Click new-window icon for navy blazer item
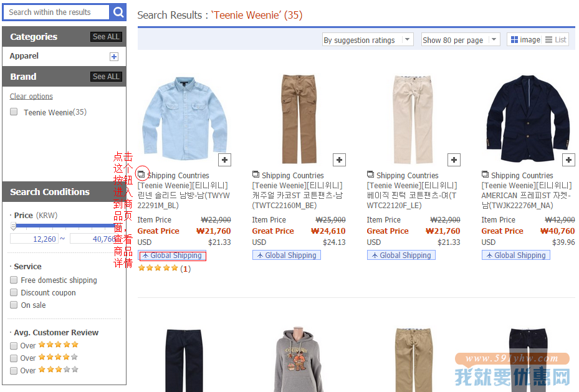The height and width of the screenshot is (392, 579). point(486,174)
